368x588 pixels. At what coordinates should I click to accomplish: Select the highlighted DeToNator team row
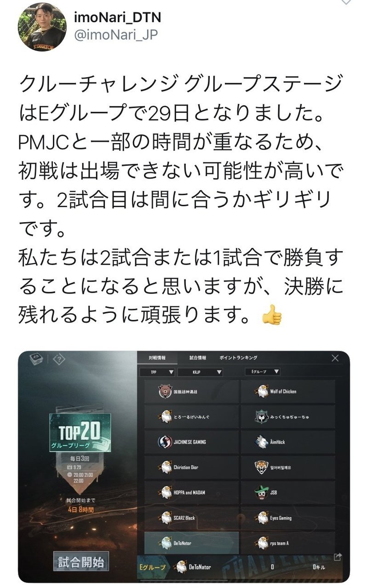(x=192, y=543)
